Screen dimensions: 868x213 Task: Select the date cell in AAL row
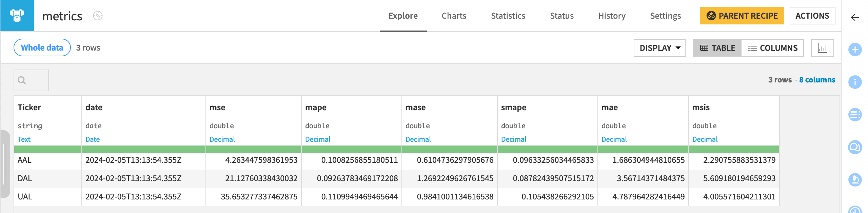144,160
